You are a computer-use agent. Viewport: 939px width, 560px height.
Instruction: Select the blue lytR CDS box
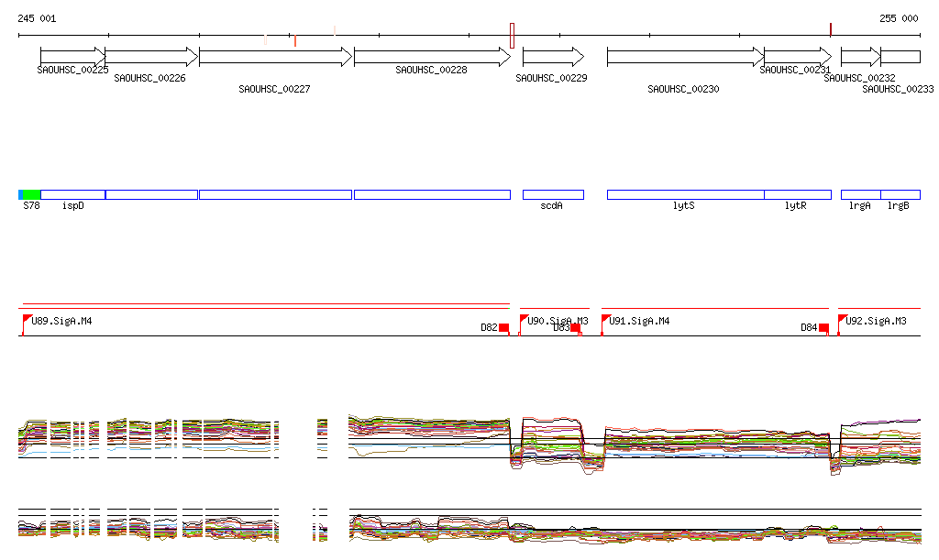click(x=798, y=194)
